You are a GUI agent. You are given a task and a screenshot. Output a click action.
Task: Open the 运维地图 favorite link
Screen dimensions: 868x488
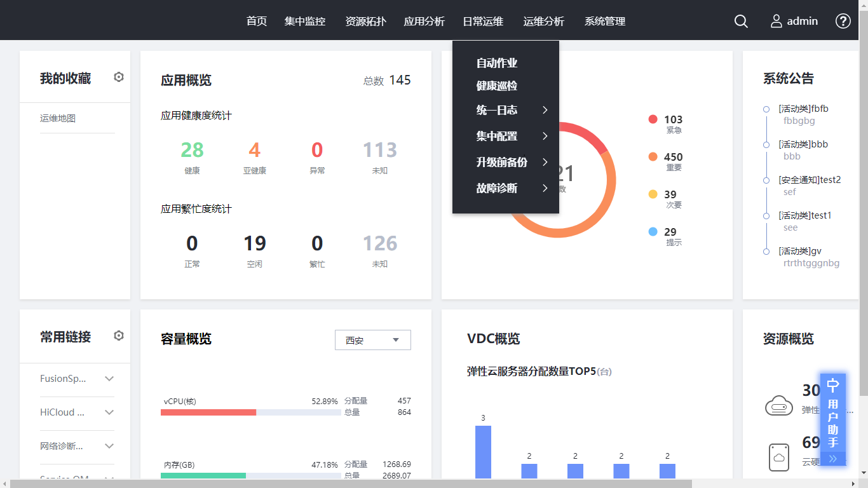(x=58, y=118)
